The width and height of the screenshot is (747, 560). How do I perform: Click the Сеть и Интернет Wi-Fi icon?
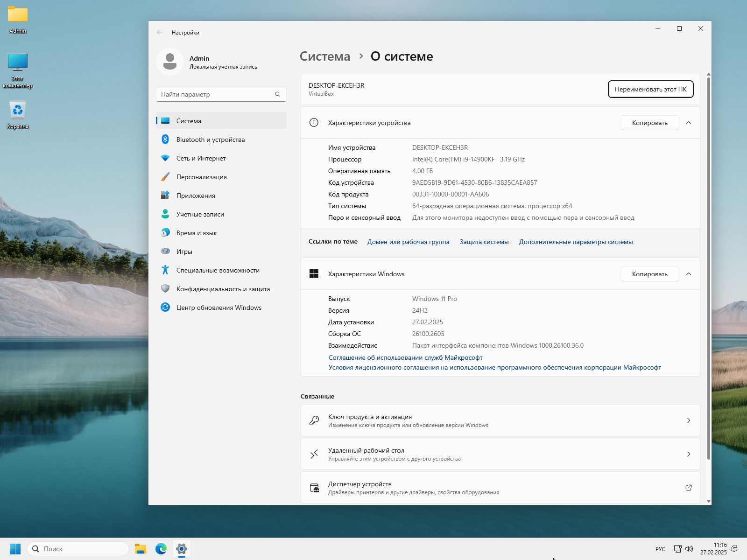tap(165, 158)
